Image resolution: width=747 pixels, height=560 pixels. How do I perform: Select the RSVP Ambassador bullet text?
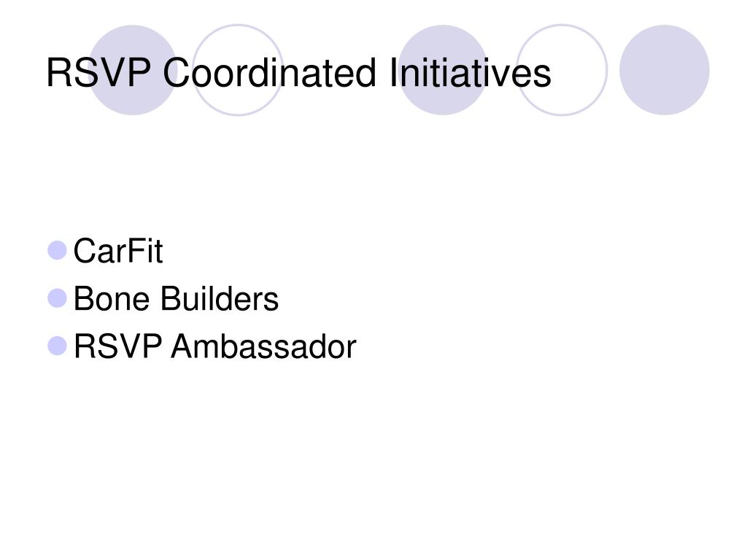pyautogui.click(x=215, y=346)
